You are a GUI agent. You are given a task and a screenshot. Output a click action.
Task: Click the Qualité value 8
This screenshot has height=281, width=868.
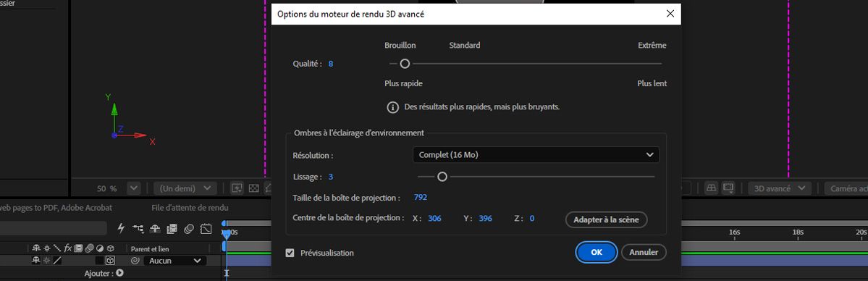click(331, 64)
